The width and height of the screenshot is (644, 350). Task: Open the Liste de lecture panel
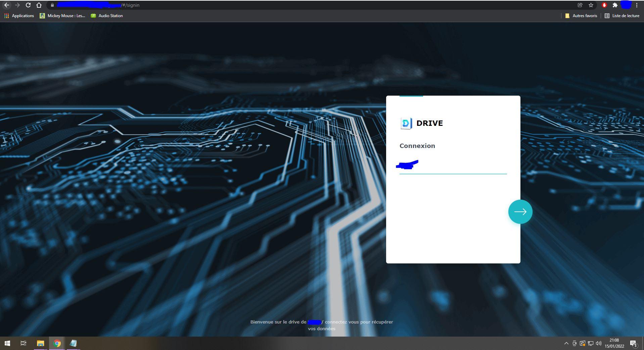(622, 16)
